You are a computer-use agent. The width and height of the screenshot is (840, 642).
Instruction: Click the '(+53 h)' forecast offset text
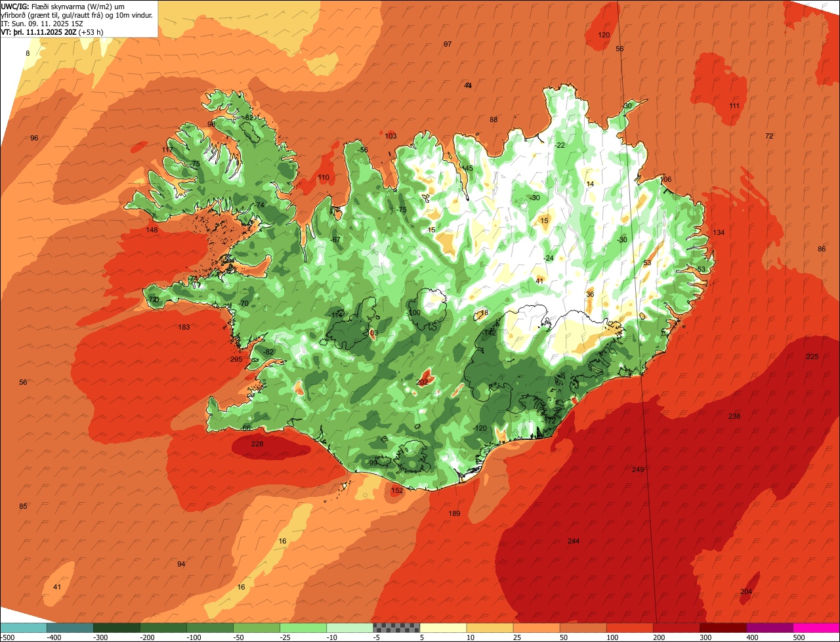click(91, 32)
